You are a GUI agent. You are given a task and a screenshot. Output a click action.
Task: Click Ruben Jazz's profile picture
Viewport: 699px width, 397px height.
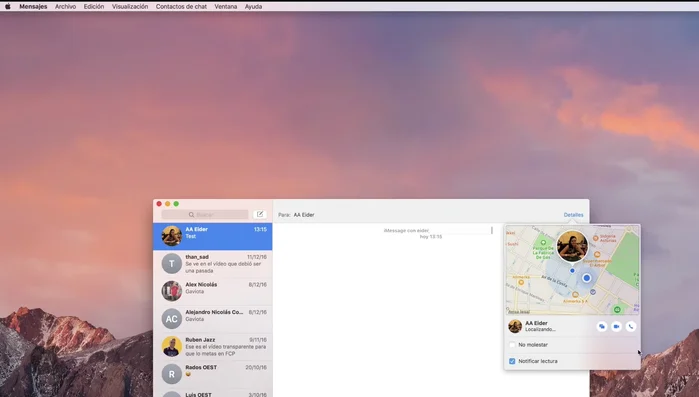[172, 347]
